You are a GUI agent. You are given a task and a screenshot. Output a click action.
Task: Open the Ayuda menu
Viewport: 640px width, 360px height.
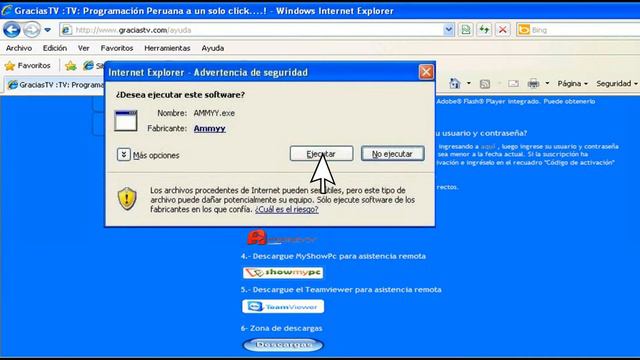tap(213, 48)
